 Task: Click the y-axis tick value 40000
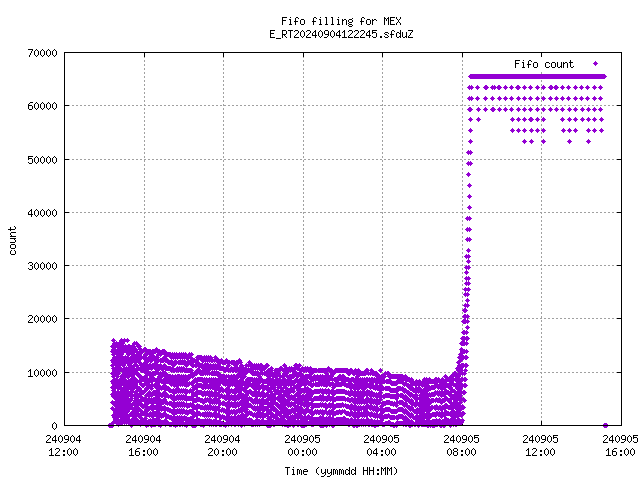(x=42, y=213)
